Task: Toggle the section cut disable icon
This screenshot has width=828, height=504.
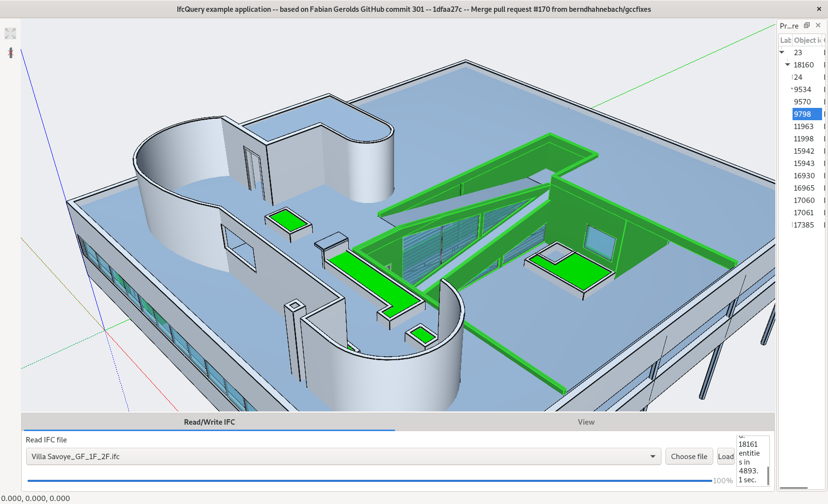Action: click(10, 53)
